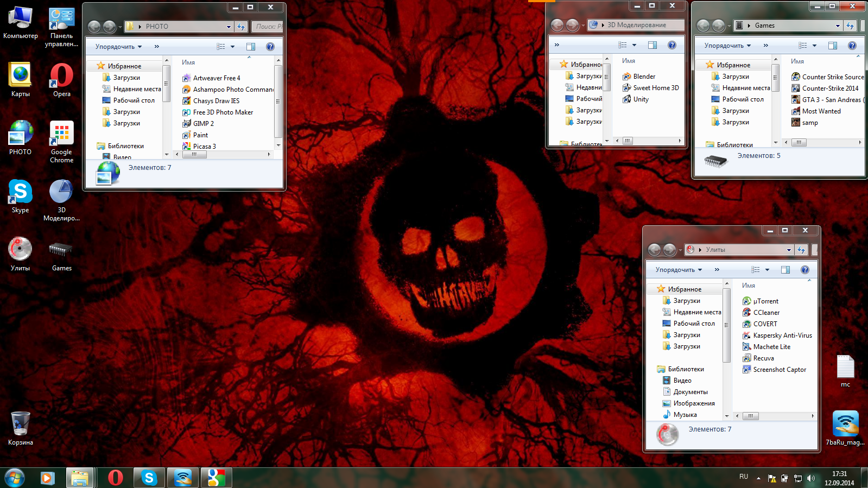This screenshot has height=488, width=868.
Task: Refresh the PHOTO folder view
Action: (x=242, y=27)
